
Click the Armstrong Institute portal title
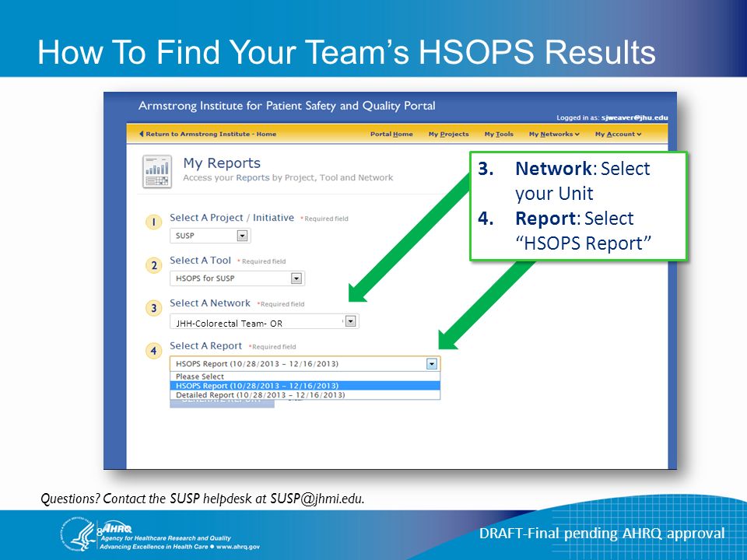[287, 106]
